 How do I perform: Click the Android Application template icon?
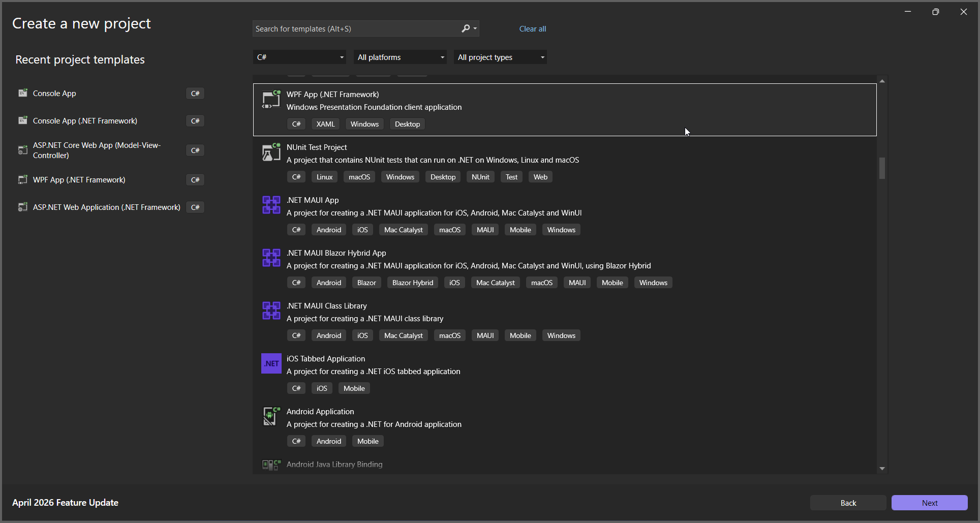pos(271,416)
